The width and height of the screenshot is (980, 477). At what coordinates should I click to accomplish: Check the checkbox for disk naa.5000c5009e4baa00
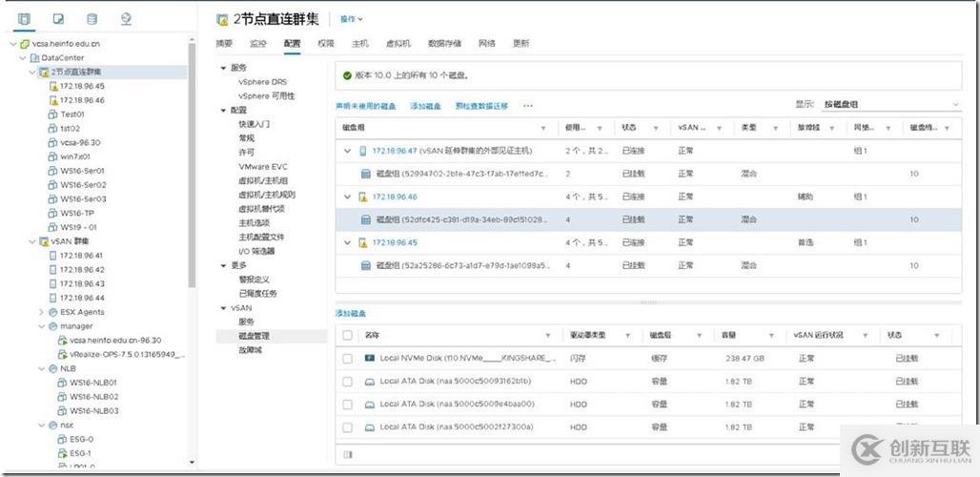tap(348, 404)
